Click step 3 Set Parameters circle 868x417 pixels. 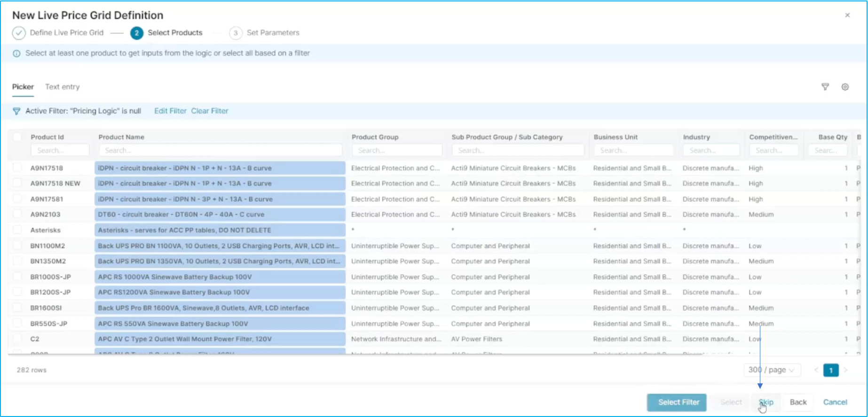(x=236, y=33)
